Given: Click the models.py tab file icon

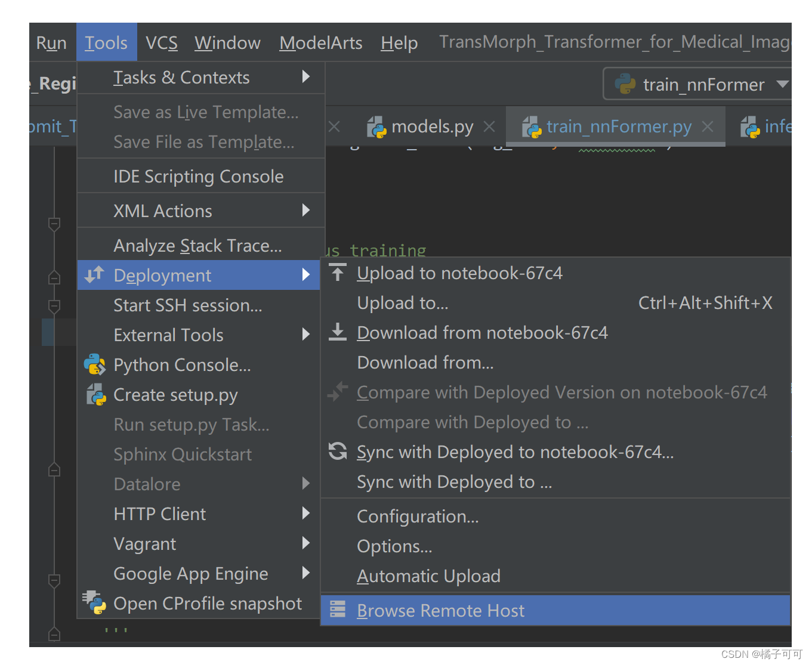Looking at the screenshot, I should pos(376,127).
